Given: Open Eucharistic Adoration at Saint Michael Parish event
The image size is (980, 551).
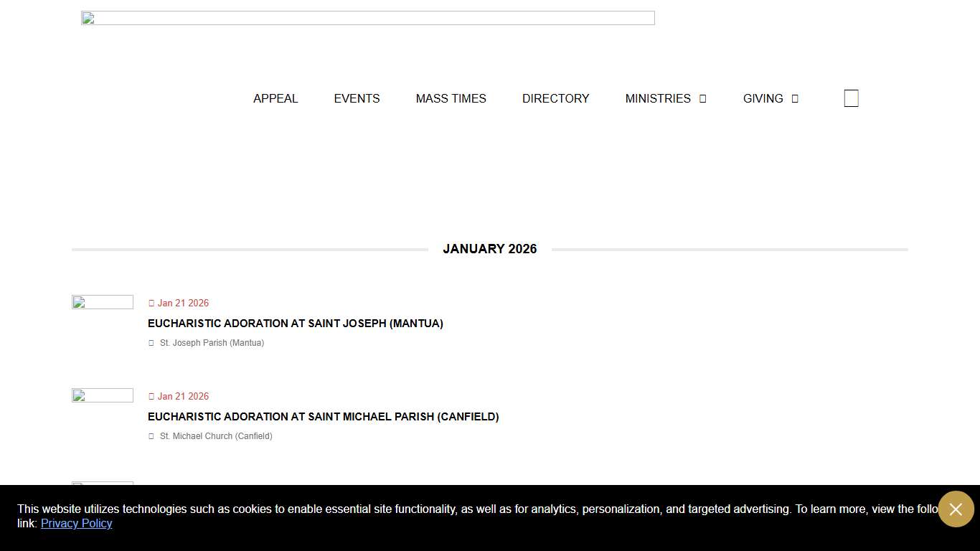Looking at the screenshot, I should pyautogui.click(x=323, y=417).
